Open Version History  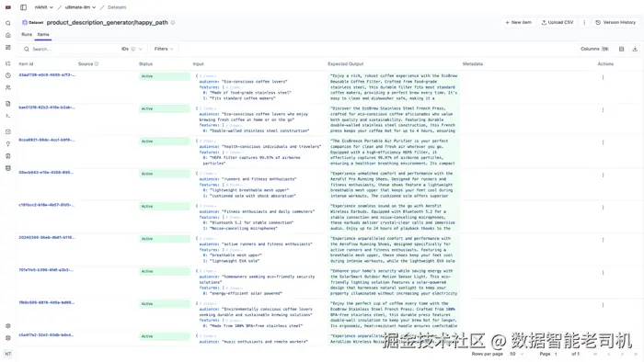click(x=615, y=23)
